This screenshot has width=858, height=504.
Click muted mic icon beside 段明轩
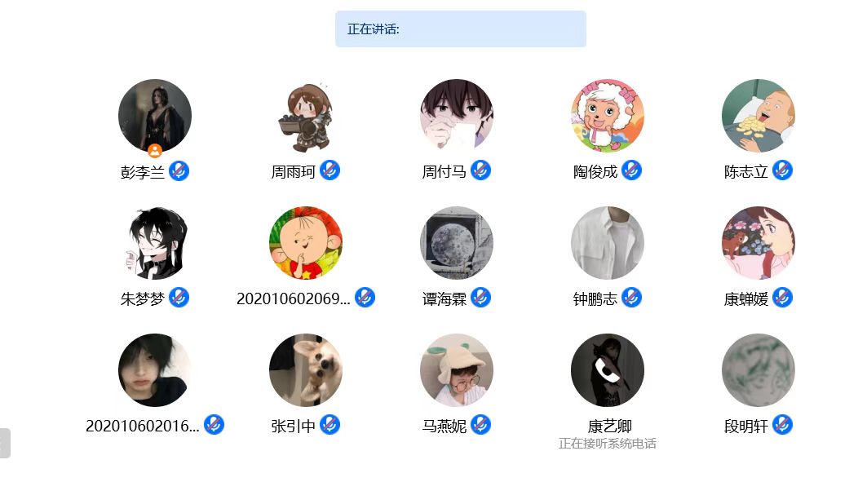point(782,425)
